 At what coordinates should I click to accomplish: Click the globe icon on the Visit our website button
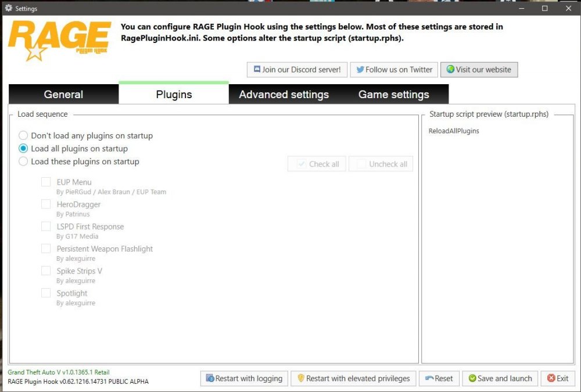(450, 69)
